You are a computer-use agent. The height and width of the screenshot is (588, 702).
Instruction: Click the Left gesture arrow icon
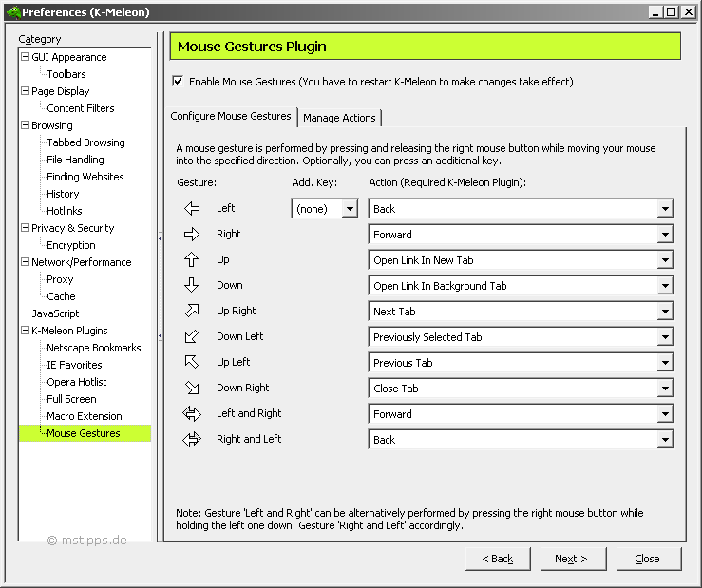tap(192, 208)
